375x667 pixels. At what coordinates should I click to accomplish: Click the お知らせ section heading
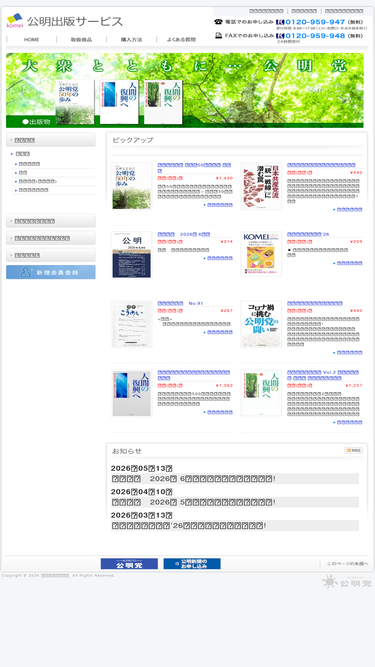(x=127, y=451)
